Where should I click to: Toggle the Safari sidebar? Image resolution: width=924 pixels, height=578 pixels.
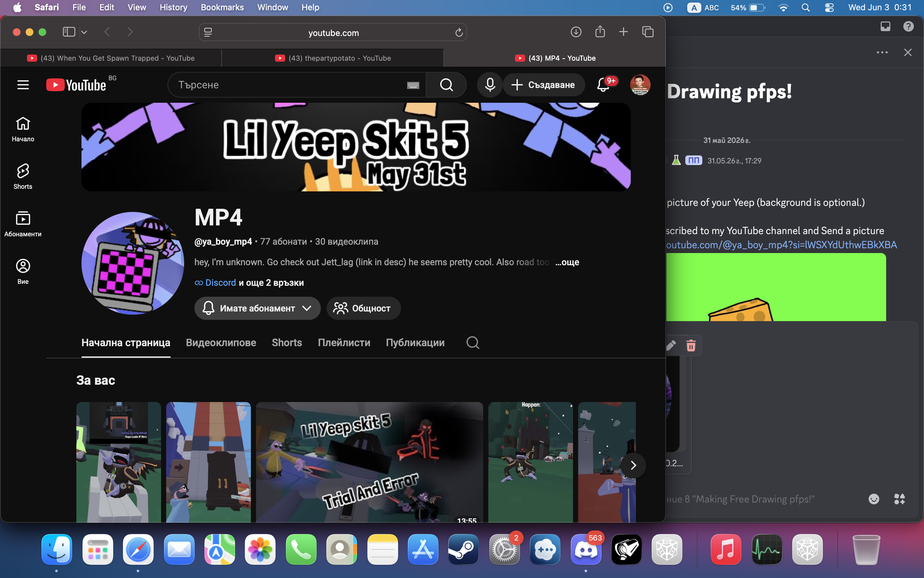(69, 32)
